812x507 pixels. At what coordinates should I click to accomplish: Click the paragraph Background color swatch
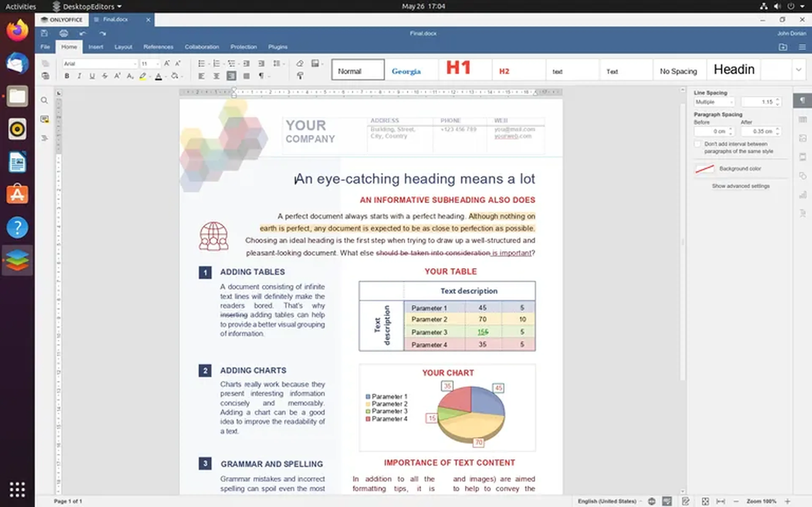point(705,169)
